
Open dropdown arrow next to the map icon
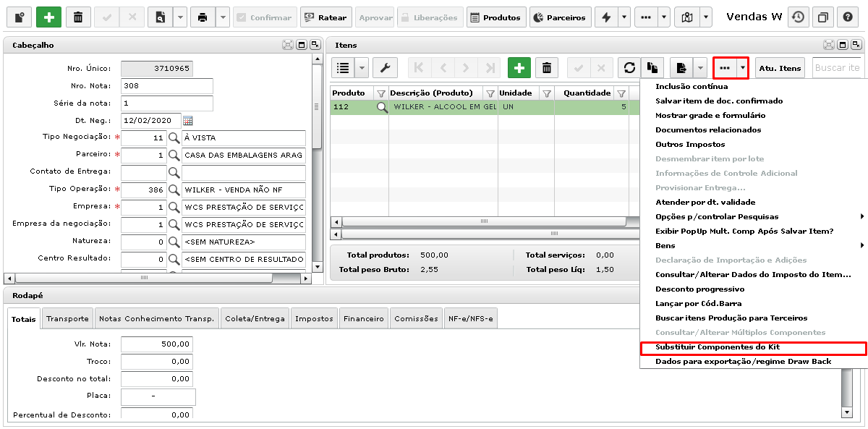[x=705, y=17]
